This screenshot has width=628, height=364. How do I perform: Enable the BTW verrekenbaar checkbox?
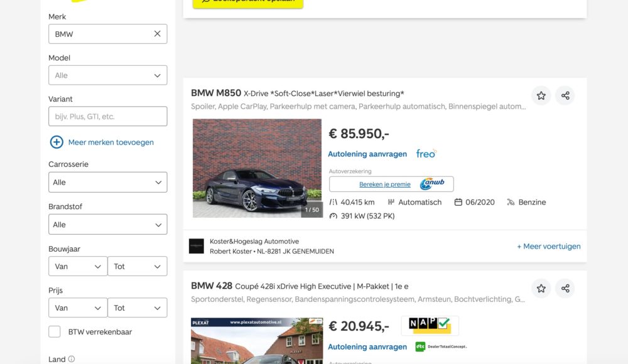coord(55,331)
